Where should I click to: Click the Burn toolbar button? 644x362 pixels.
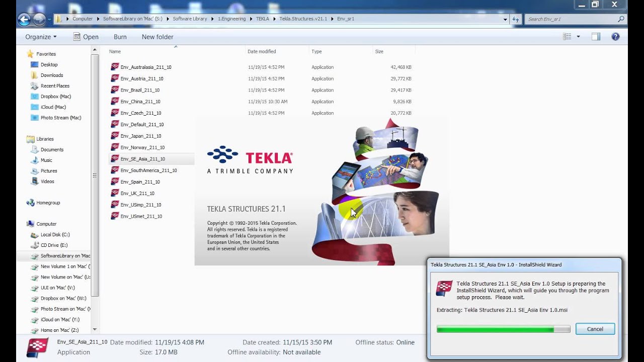pos(120,37)
